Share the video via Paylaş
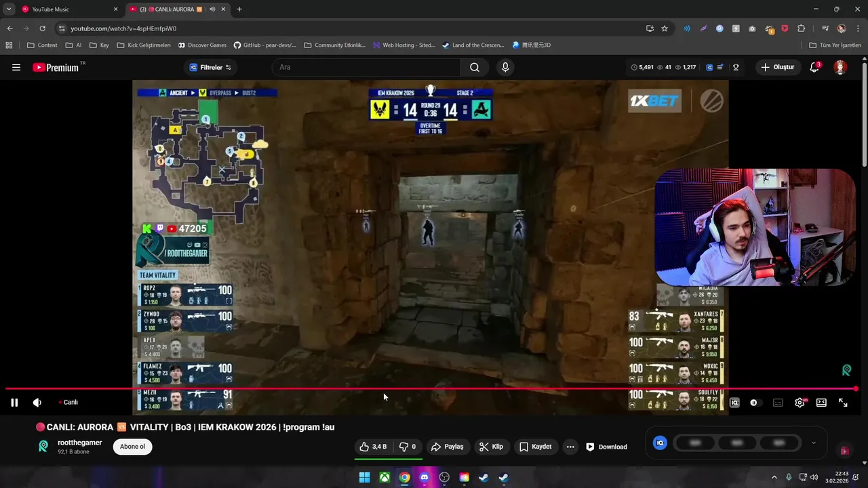 click(x=448, y=447)
